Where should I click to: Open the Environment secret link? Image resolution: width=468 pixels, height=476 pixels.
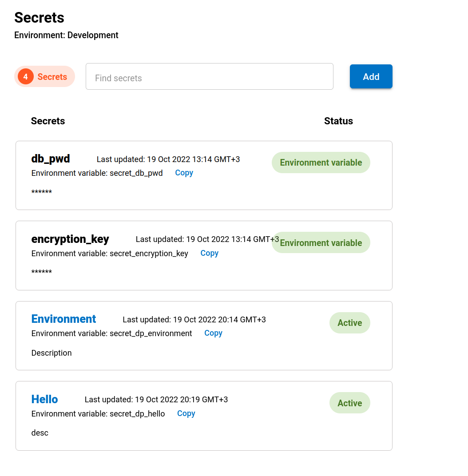[x=63, y=319]
